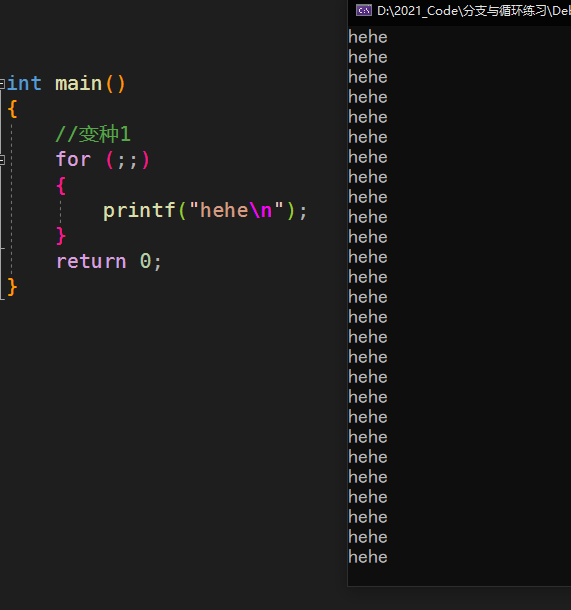Click the pink opening brace of for loop
The height and width of the screenshot is (610, 571).
click(x=61, y=186)
